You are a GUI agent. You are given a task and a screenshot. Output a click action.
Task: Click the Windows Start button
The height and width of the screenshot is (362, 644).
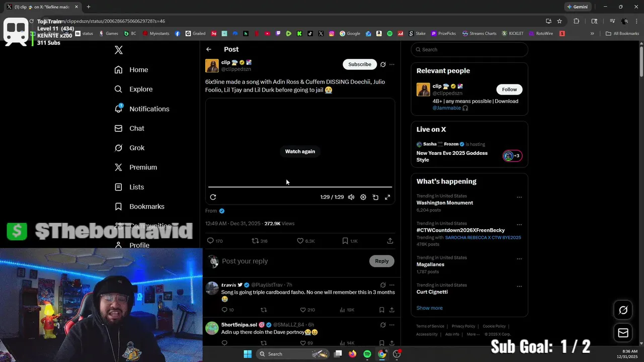click(248, 354)
